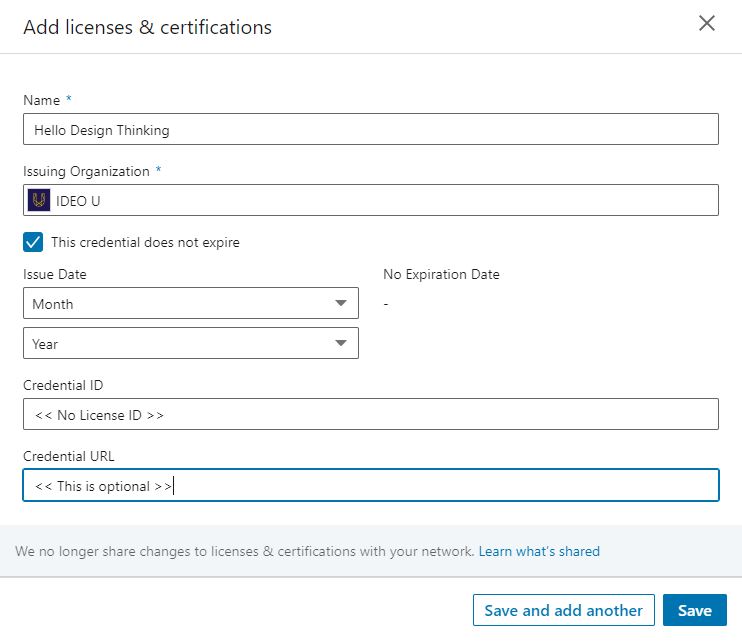
Task: Click the 'Credential URL' field label
Action: coord(69,456)
